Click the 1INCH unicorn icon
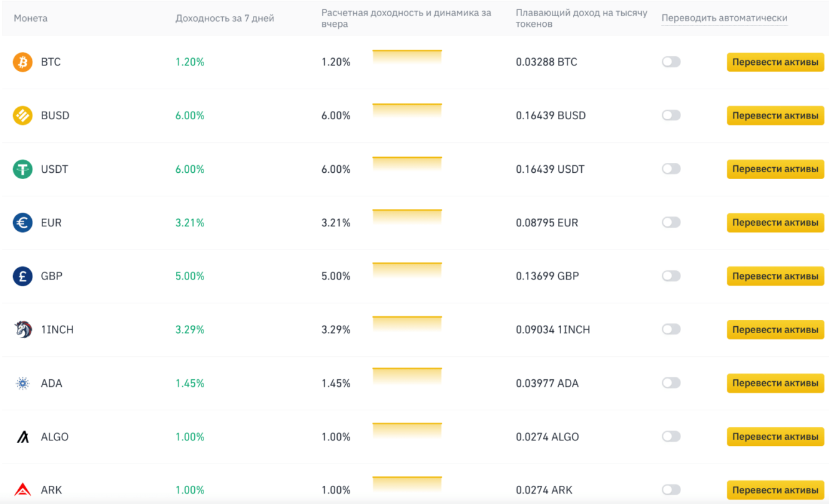Viewport: 829px width, 504px height. click(x=22, y=329)
